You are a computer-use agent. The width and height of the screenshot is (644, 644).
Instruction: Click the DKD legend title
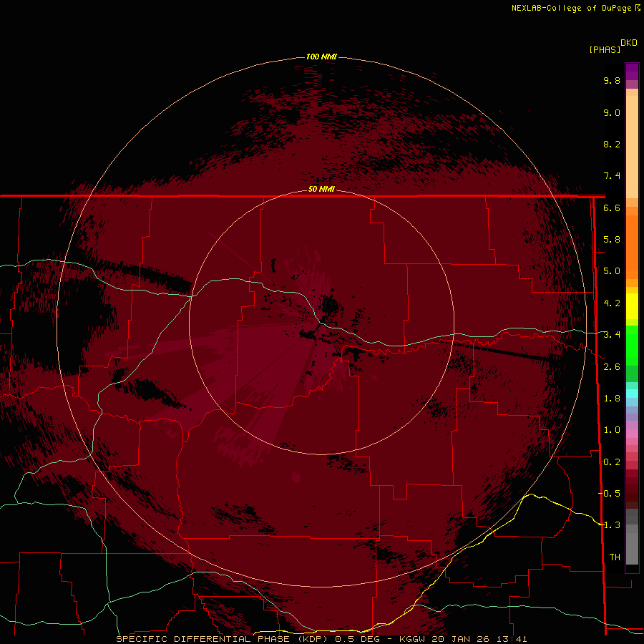click(629, 43)
